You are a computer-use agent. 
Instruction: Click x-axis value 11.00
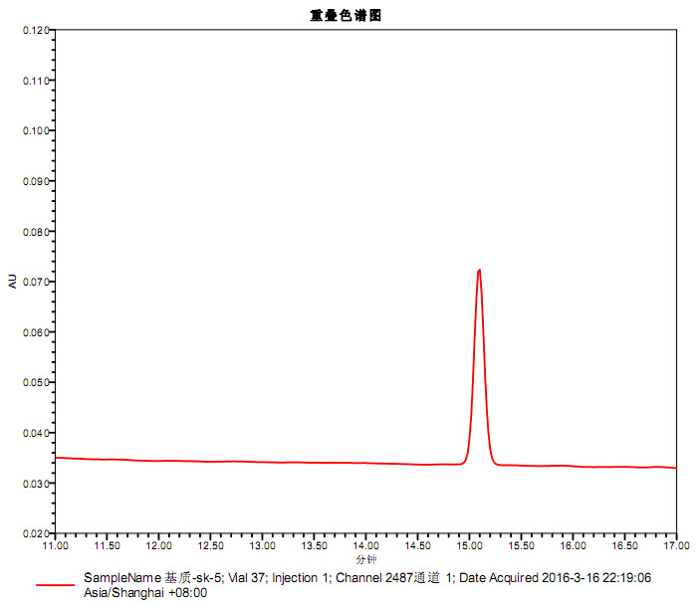click(x=56, y=546)
